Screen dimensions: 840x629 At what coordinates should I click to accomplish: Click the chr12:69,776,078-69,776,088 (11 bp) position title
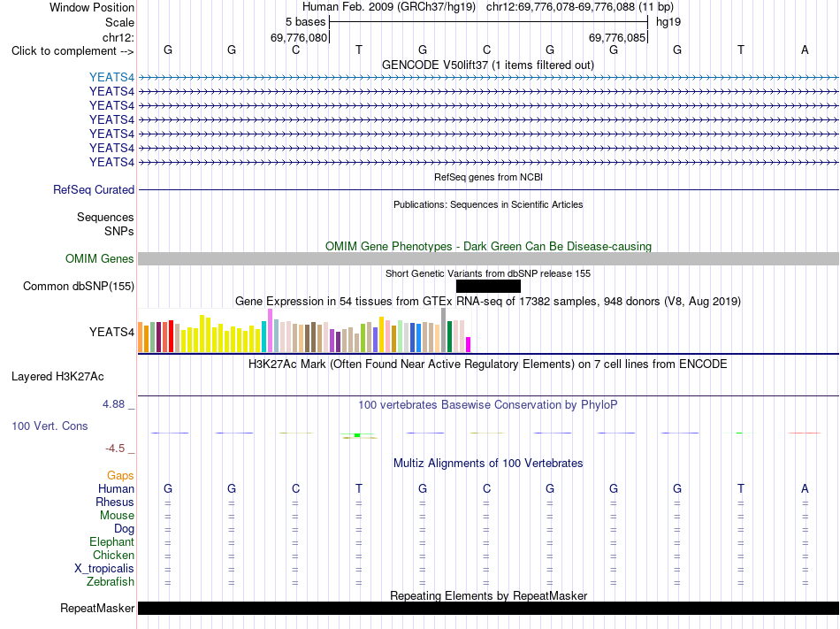coord(580,7)
